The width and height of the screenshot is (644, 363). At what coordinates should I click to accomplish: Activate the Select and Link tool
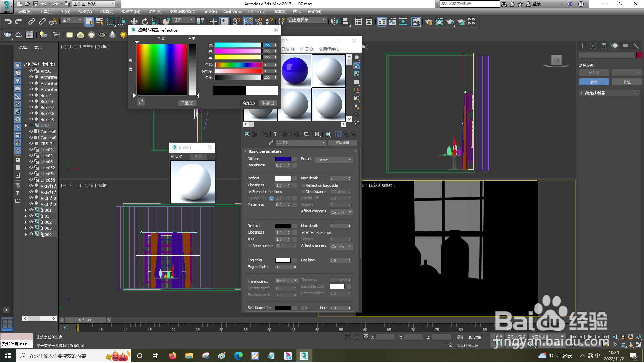[x=32, y=22]
